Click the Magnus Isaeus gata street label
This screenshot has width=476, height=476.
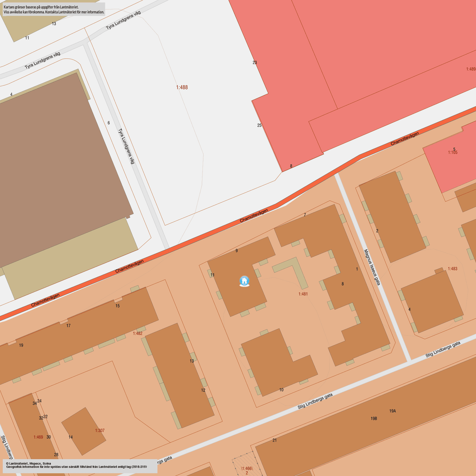[x=372, y=267]
